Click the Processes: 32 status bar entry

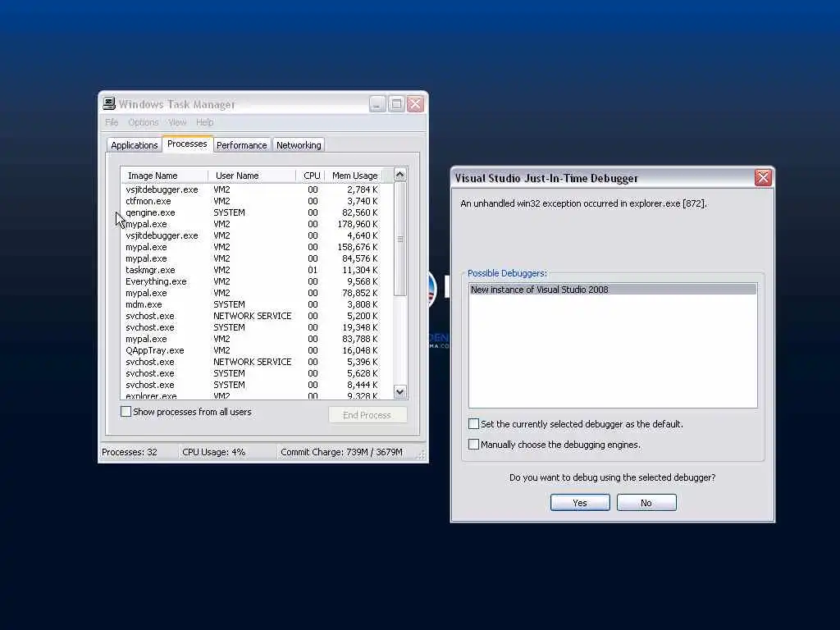(x=139, y=452)
